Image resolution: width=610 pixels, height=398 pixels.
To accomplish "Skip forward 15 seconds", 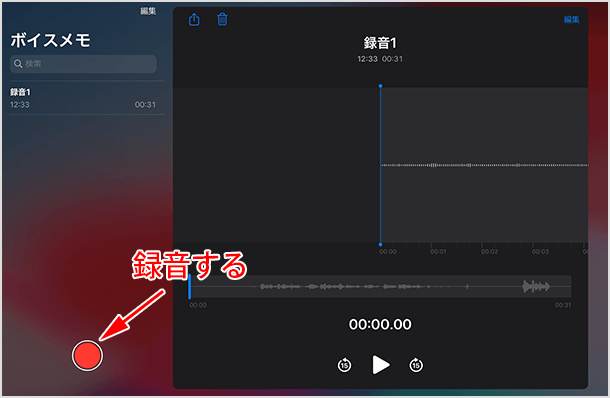I will pyautogui.click(x=416, y=365).
